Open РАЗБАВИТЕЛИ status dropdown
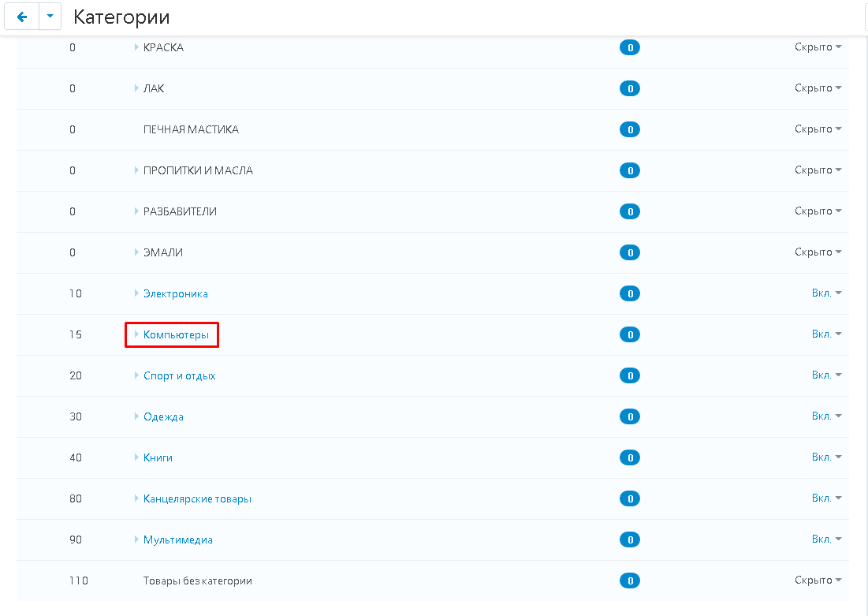 point(818,211)
